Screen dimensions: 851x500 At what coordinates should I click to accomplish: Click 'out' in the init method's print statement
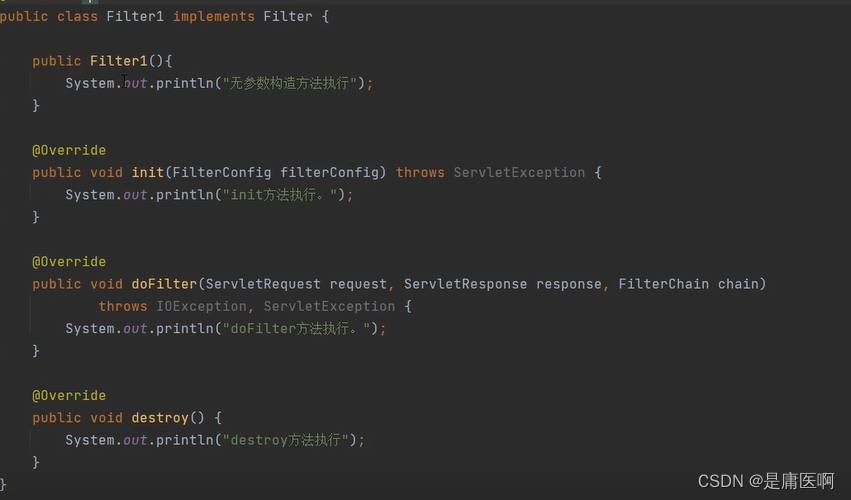coord(135,195)
